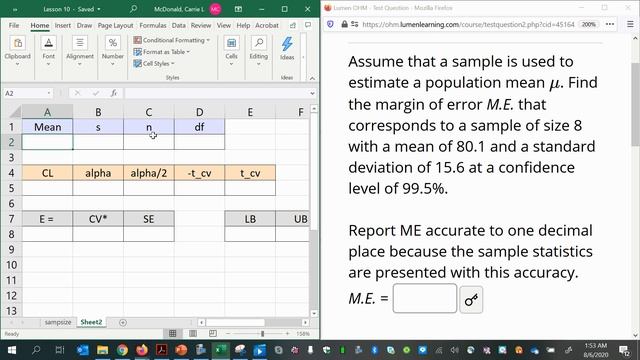Open the Name Box dropdown arrow
This screenshot has width=640, height=360.
click(49, 93)
